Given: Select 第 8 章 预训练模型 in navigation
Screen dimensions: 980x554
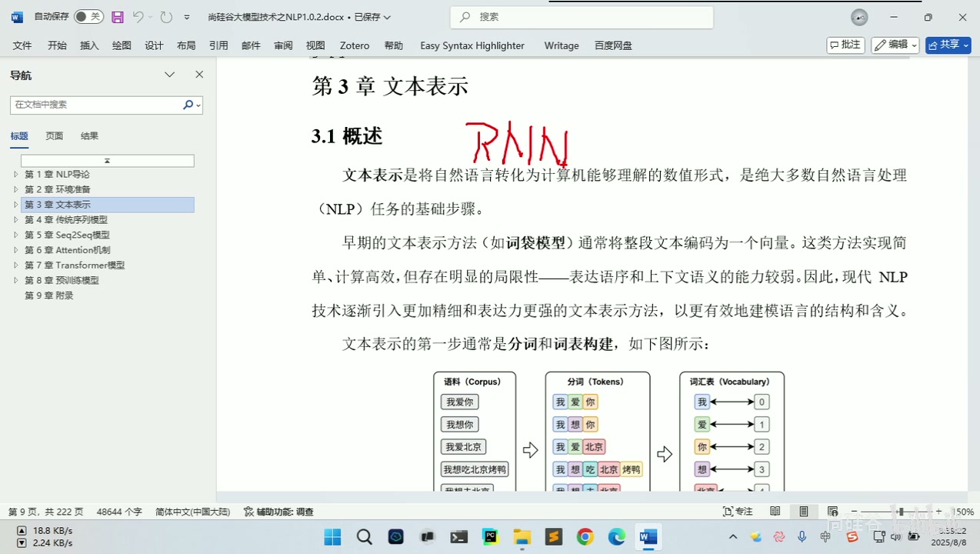Looking at the screenshot, I should [x=62, y=280].
